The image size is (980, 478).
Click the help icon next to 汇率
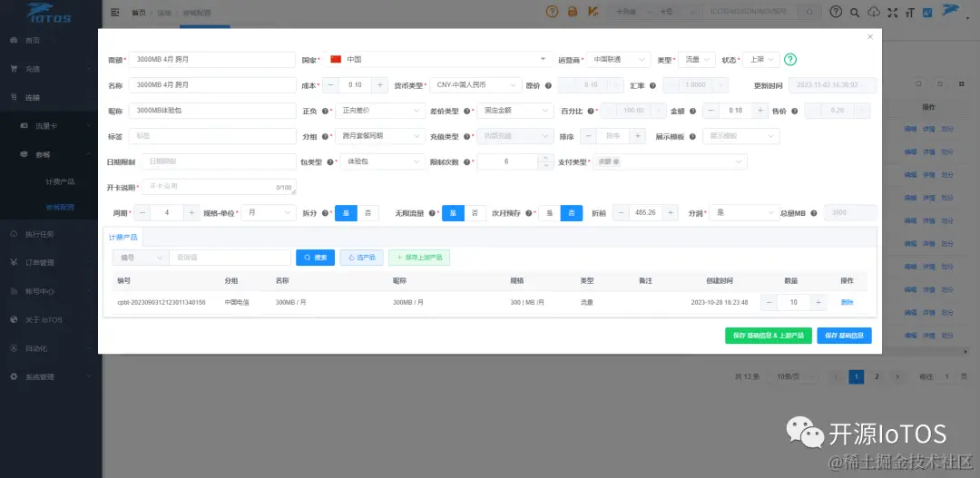(652, 85)
